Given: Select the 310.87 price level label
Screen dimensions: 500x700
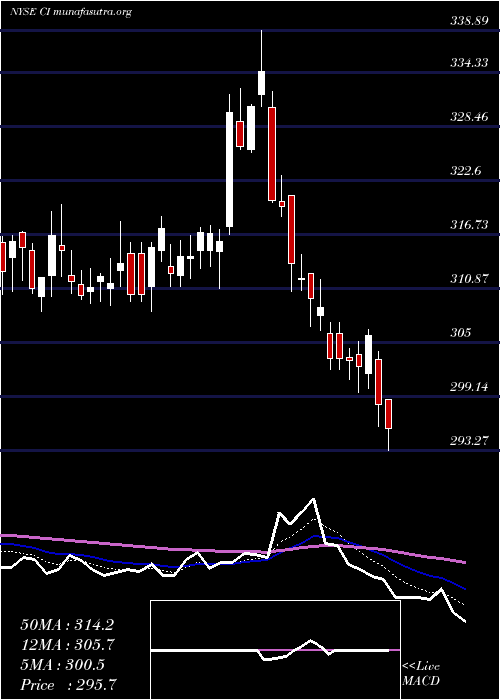Looking at the screenshot, I should (468, 279).
